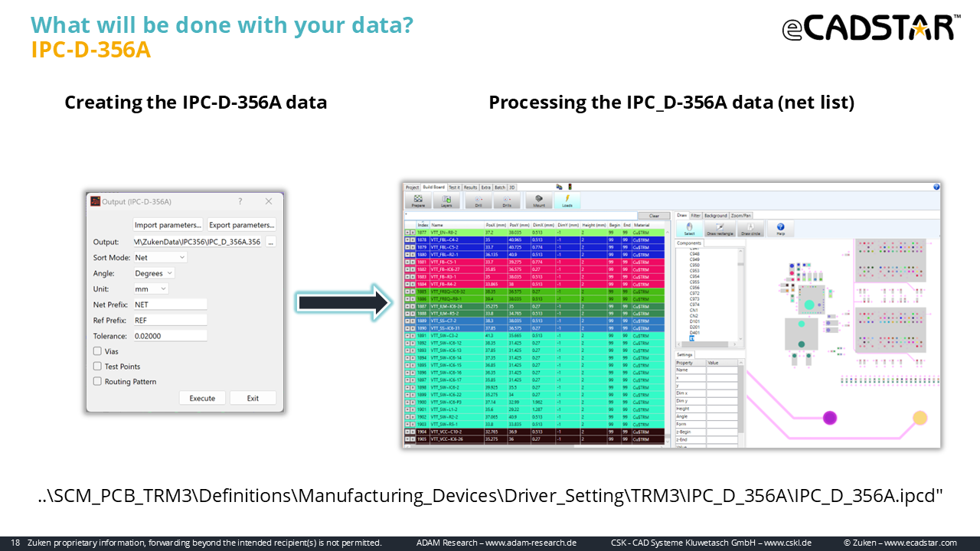Click the Ref Prefix field
The image size is (980, 551).
click(x=170, y=321)
